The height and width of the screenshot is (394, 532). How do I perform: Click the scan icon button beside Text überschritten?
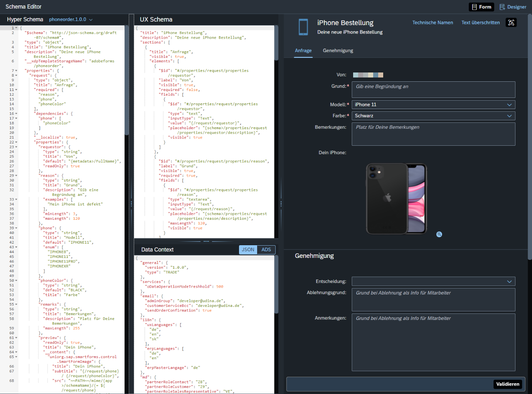pos(511,22)
